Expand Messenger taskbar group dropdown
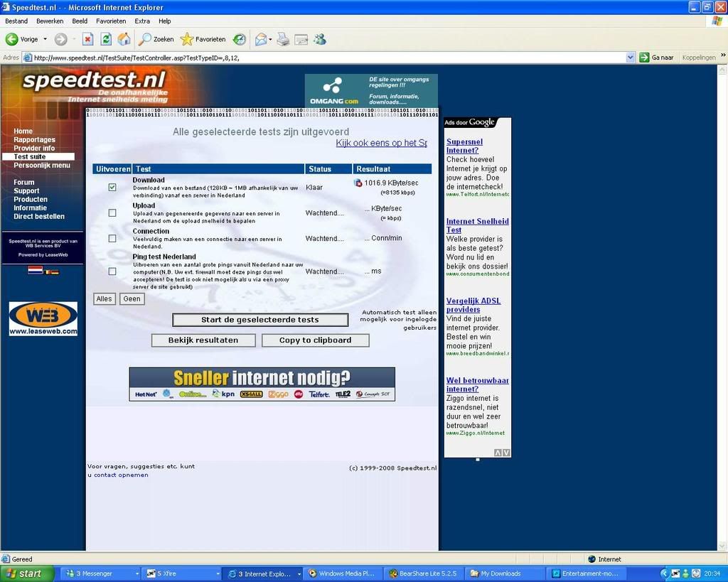Viewport: 728px width, 582px height. click(137, 573)
